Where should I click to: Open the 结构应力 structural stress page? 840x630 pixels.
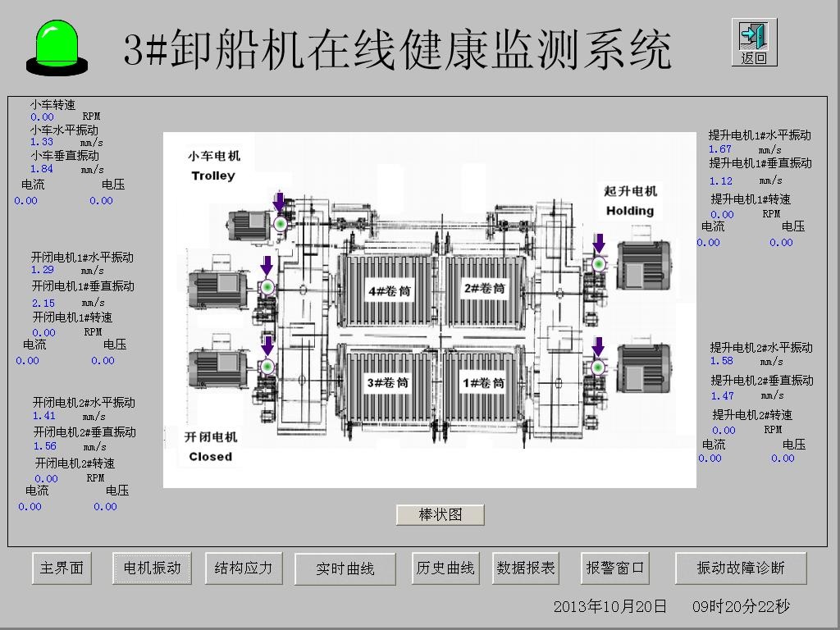[243, 568]
